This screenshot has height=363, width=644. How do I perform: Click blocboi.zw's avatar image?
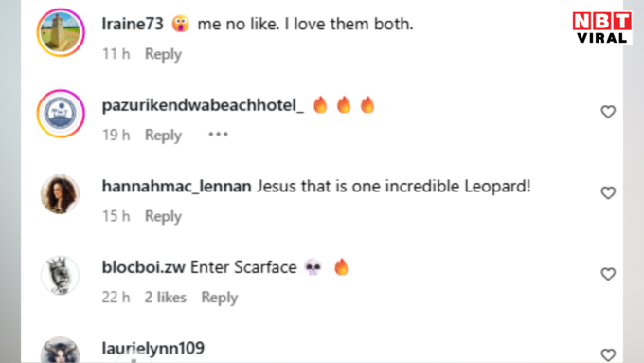[60, 275]
